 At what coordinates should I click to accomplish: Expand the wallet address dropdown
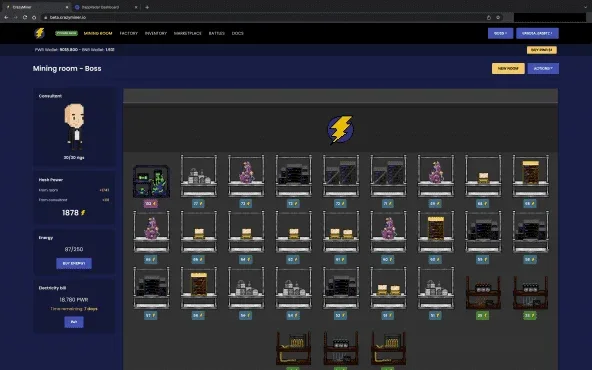pos(537,33)
